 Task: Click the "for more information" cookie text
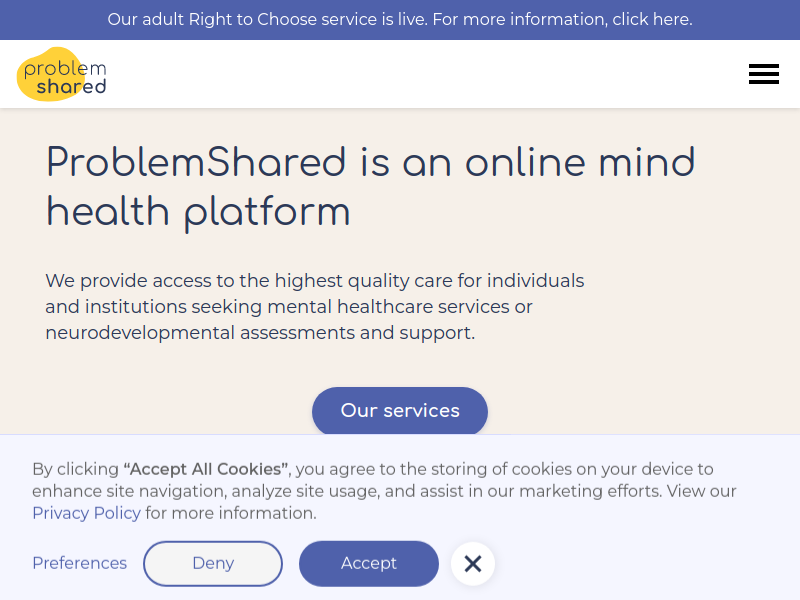[231, 513]
